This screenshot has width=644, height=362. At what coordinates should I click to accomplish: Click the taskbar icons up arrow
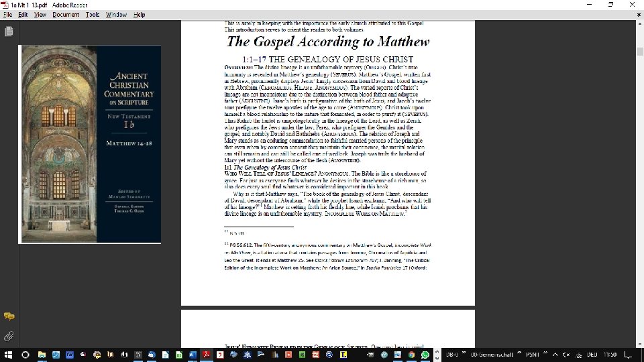(437, 351)
